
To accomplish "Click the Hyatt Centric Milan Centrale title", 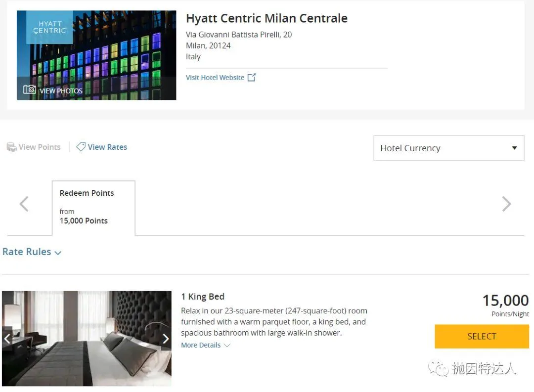I will pyautogui.click(x=267, y=19).
